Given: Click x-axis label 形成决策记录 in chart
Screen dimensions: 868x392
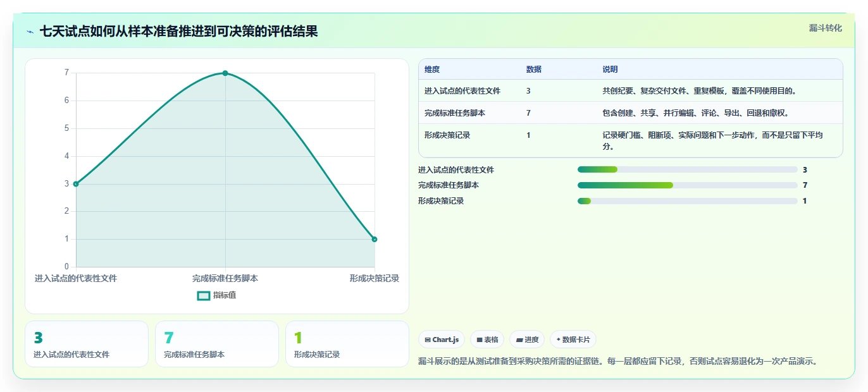Looking at the screenshot, I should tap(375, 279).
